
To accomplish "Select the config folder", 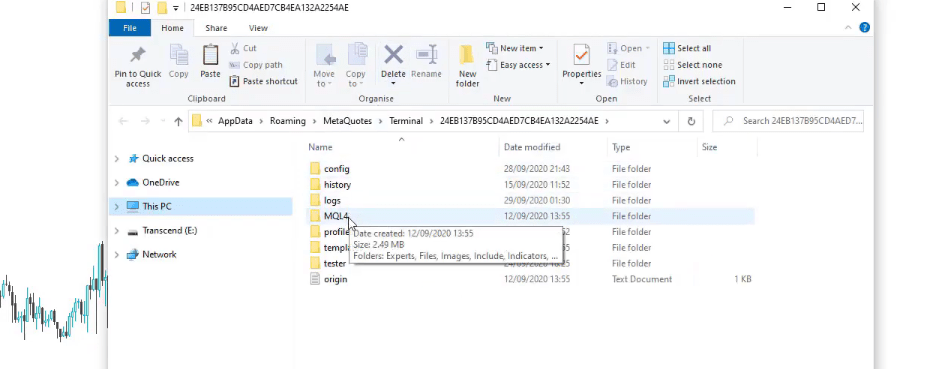I will click(x=336, y=169).
